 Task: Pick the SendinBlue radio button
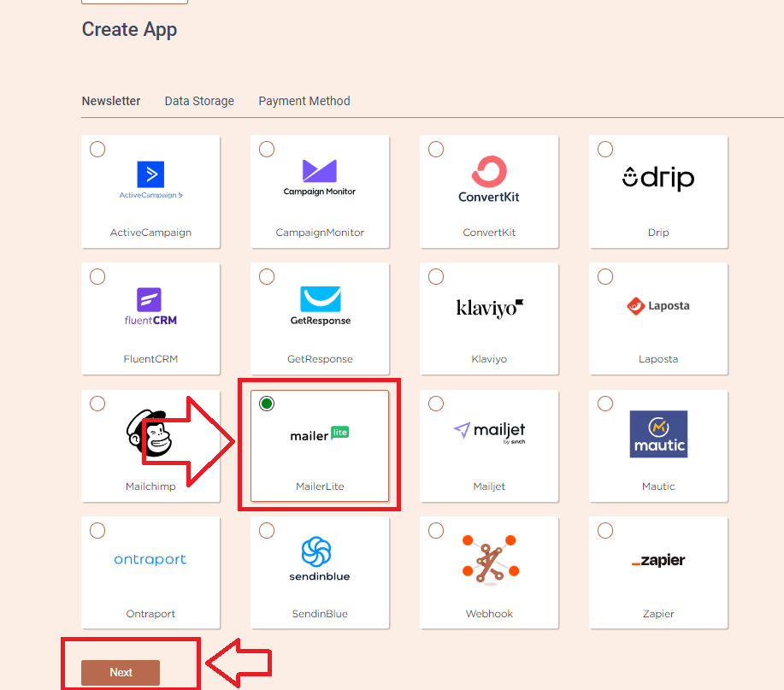[267, 530]
